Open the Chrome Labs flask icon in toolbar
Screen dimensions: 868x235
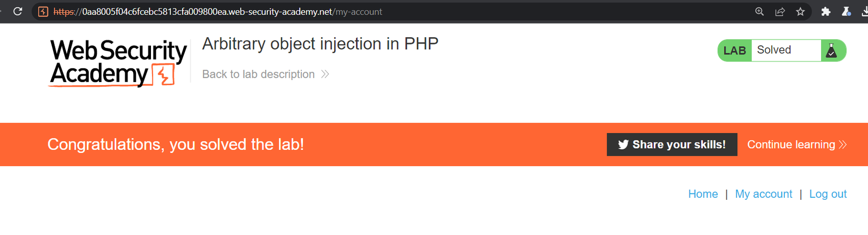click(x=846, y=12)
